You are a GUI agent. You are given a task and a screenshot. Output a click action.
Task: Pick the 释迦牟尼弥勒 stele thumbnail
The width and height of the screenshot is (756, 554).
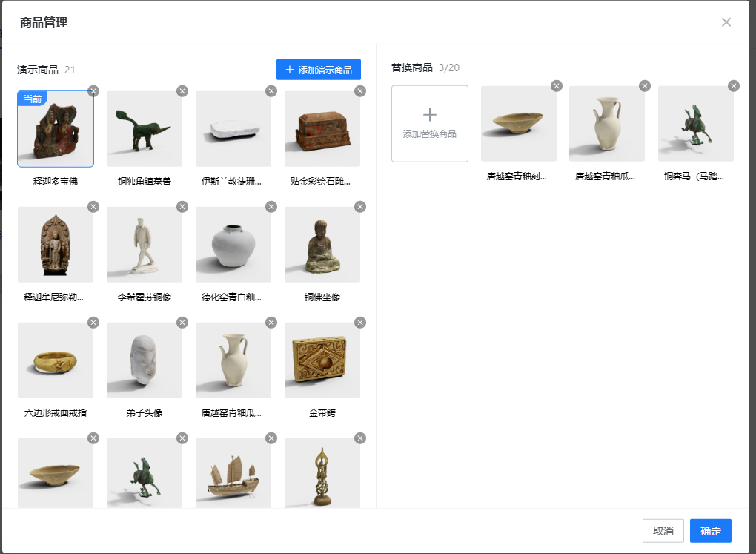[x=56, y=245]
